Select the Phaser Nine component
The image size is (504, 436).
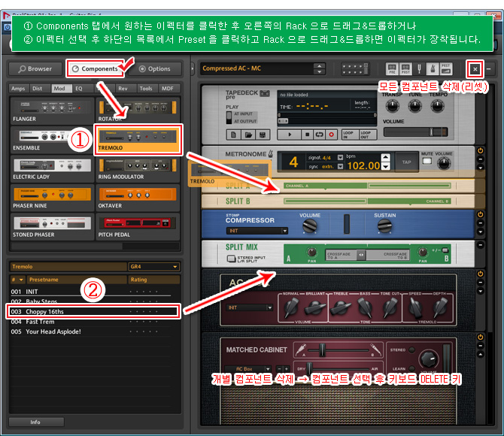53,198
